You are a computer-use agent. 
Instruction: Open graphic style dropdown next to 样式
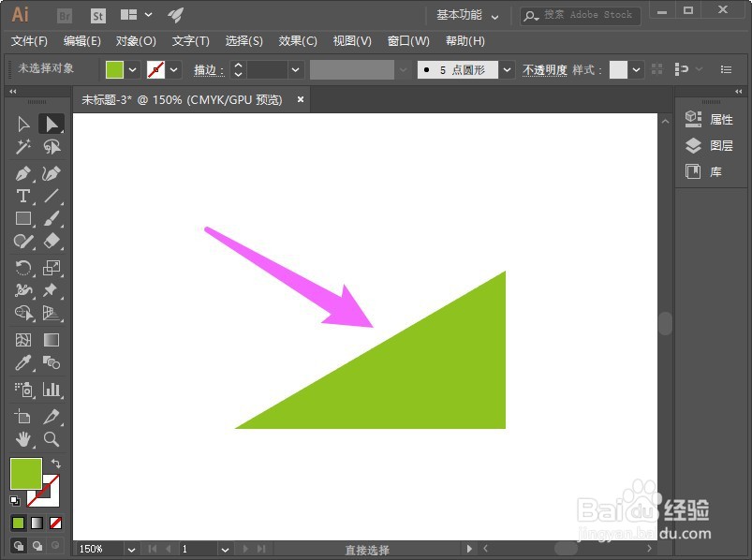[636, 70]
